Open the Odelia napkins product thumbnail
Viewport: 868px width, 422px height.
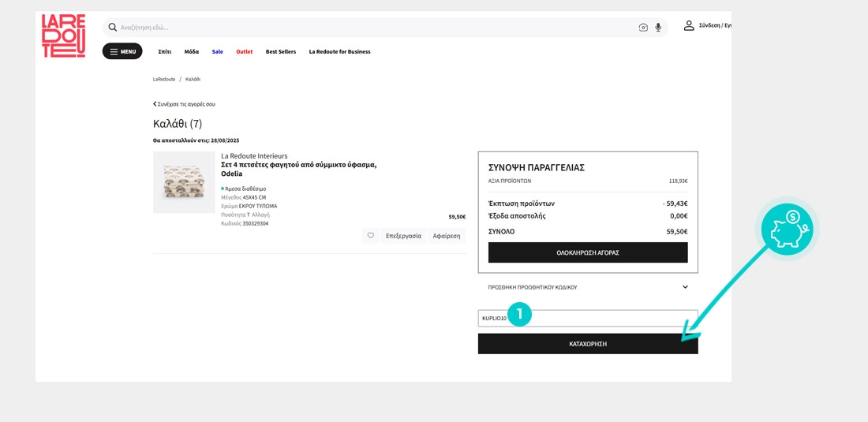(x=184, y=182)
